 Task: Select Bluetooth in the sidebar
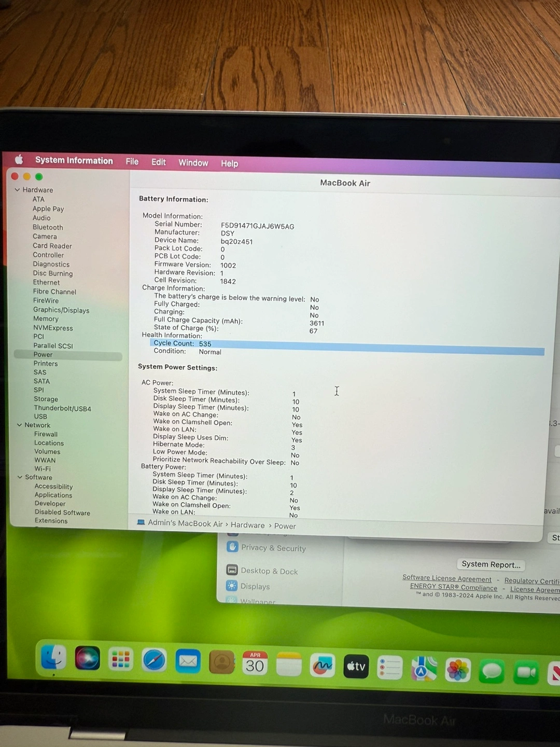tap(48, 227)
